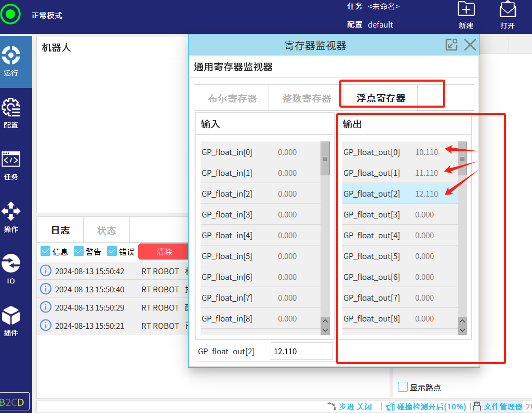Click the red 清除 (Clear) button
Image resolution: width=532 pixels, height=413 pixels.
164,252
